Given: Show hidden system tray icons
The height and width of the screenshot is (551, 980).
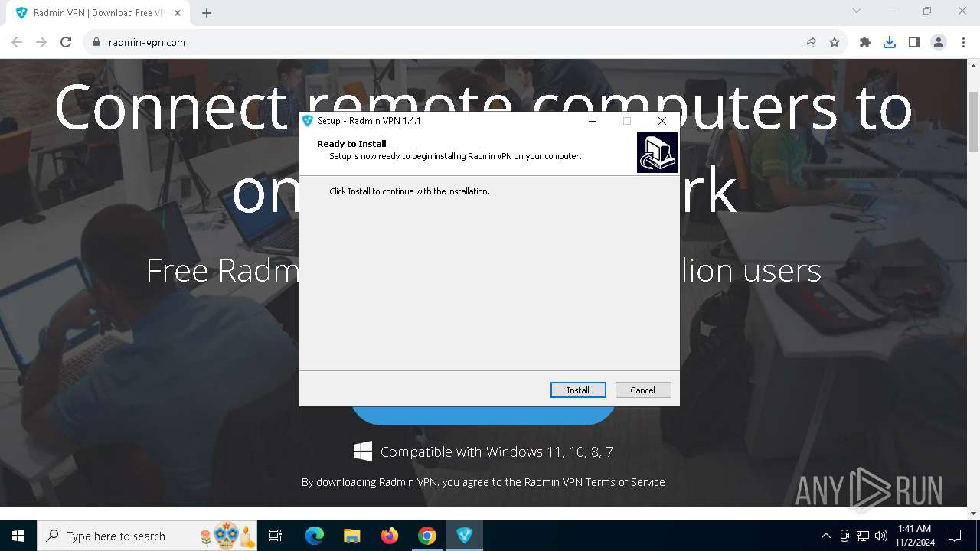Looking at the screenshot, I should (x=825, y=536).
